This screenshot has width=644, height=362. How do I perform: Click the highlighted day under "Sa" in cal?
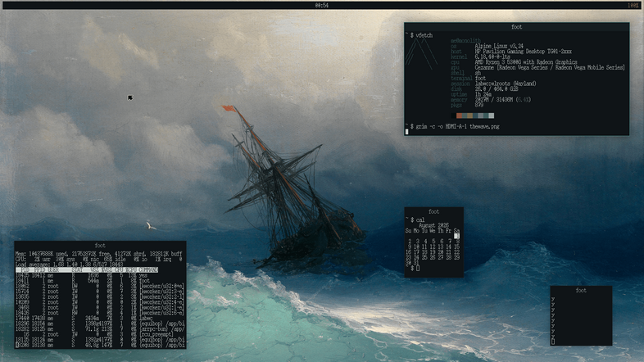click(x=456, y=236)
